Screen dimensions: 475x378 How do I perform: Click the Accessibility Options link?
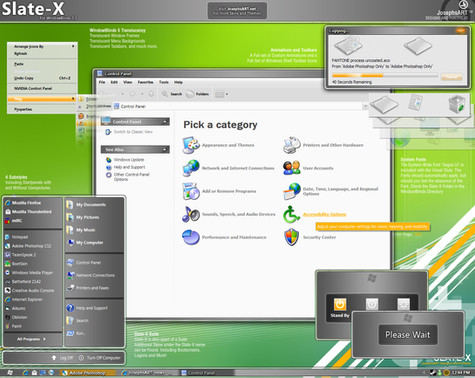point(324,214)
